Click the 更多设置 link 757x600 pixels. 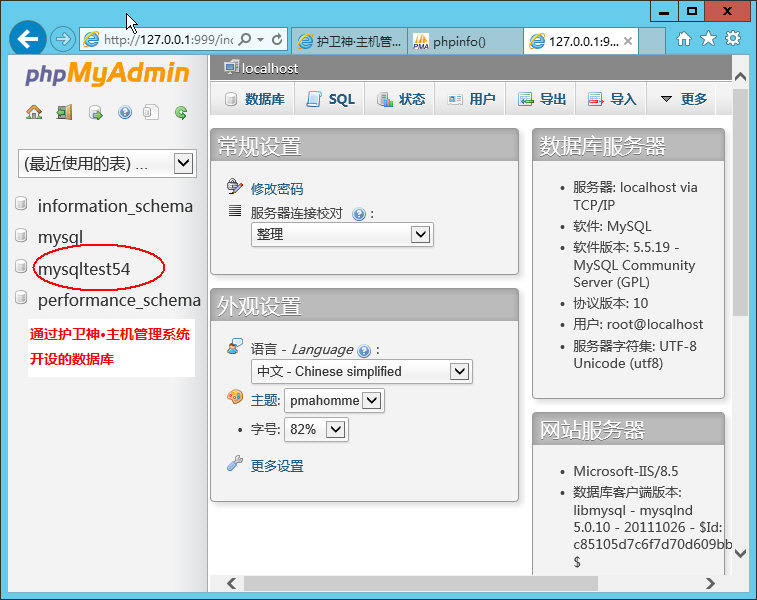[x=277, y=466]
